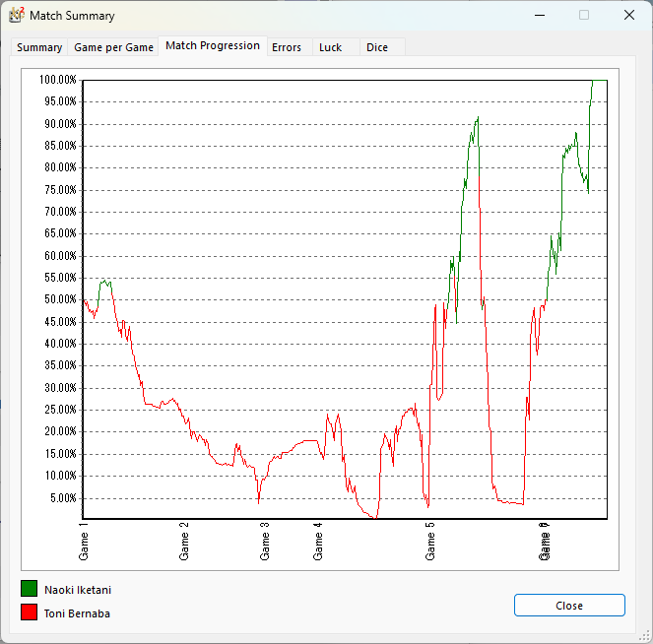Viewport: 653px width, 644px height.
Task: Click the Game 5 axis label
Action: coord(430,542)
